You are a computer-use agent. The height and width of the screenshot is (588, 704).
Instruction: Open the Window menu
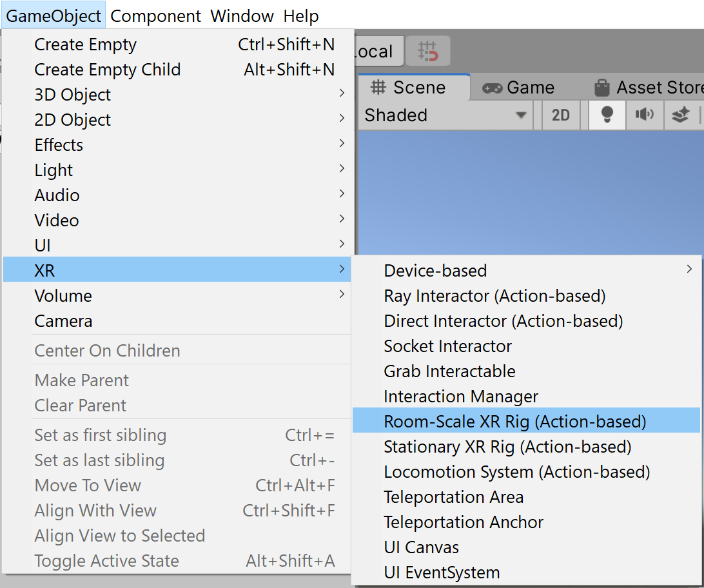click(x=242, y=15)
